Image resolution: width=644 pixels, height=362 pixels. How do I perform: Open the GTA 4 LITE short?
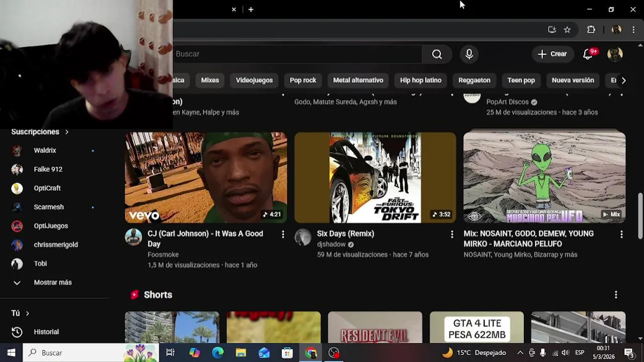point(476,327)
